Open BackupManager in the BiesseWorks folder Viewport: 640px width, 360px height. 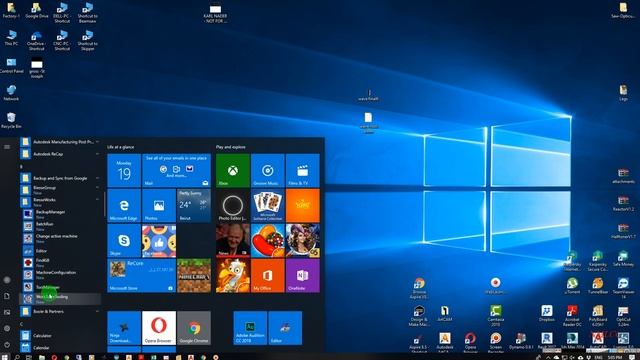60,214
